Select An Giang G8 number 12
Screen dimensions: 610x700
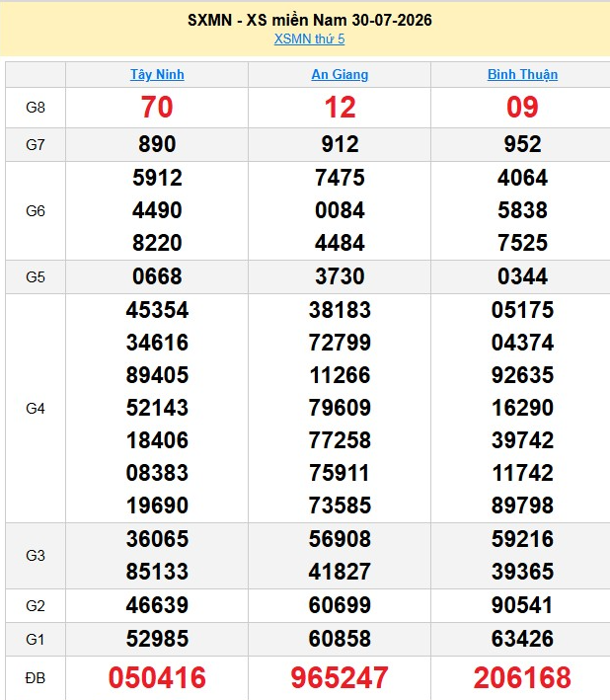(x=340, y=108)
